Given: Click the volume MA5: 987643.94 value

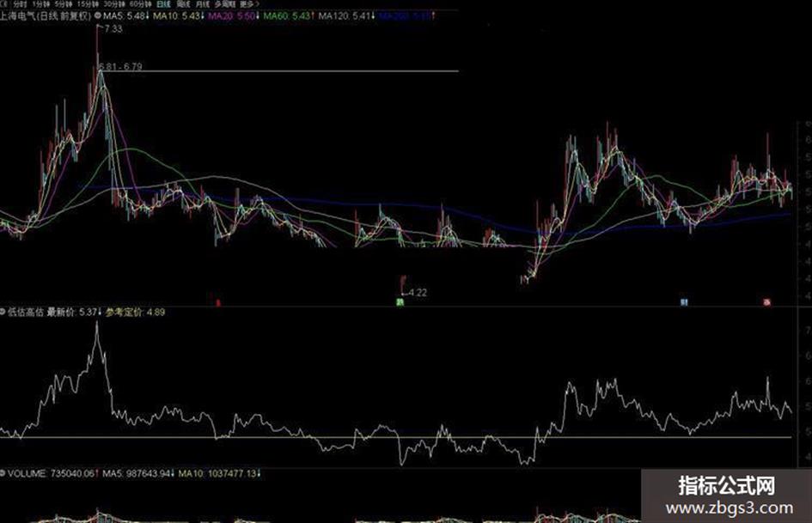Looking at the screenshot, I should pos(137,473).
